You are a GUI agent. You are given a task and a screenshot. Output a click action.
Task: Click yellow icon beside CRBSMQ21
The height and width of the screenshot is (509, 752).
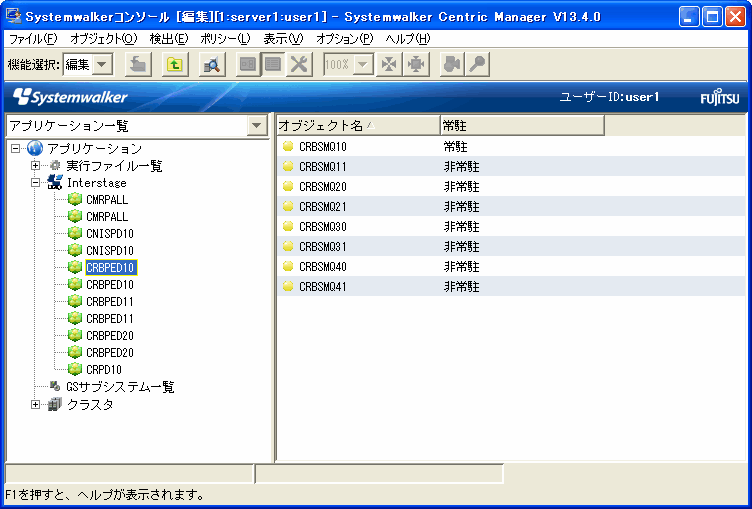288,206
